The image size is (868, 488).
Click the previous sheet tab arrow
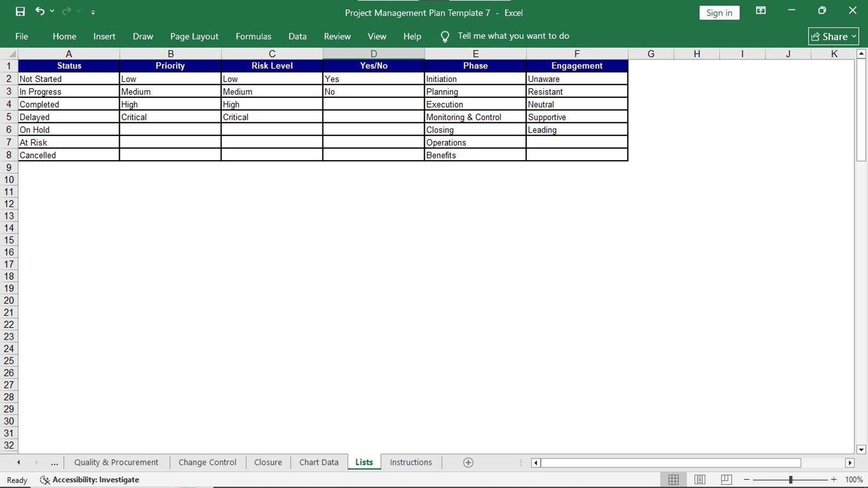19,462
